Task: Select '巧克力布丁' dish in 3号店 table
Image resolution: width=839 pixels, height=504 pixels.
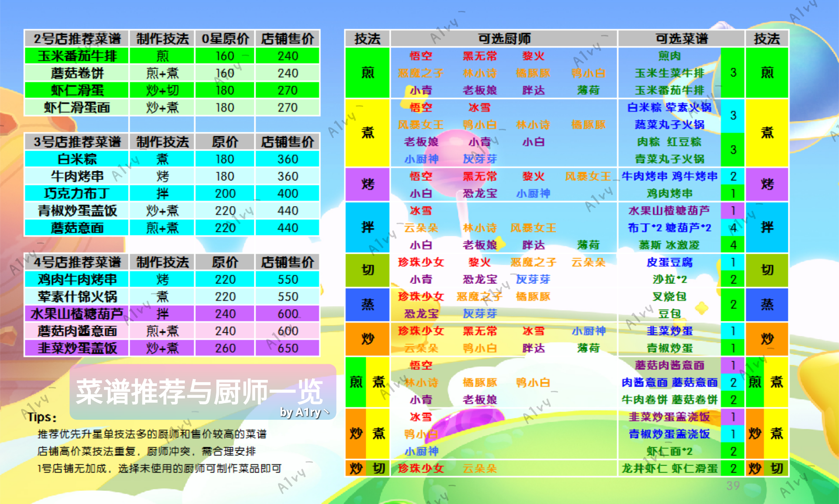Action: [x=77, y=193]
